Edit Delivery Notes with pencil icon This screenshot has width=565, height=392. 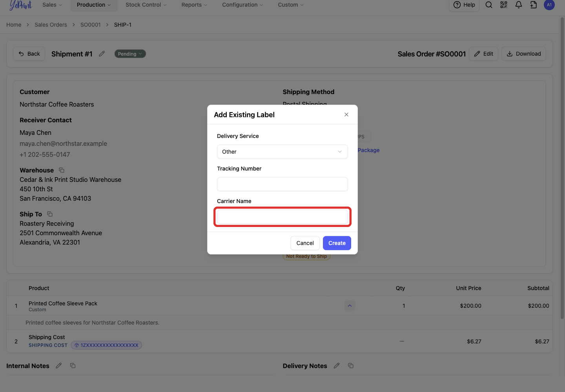point(337,366)
